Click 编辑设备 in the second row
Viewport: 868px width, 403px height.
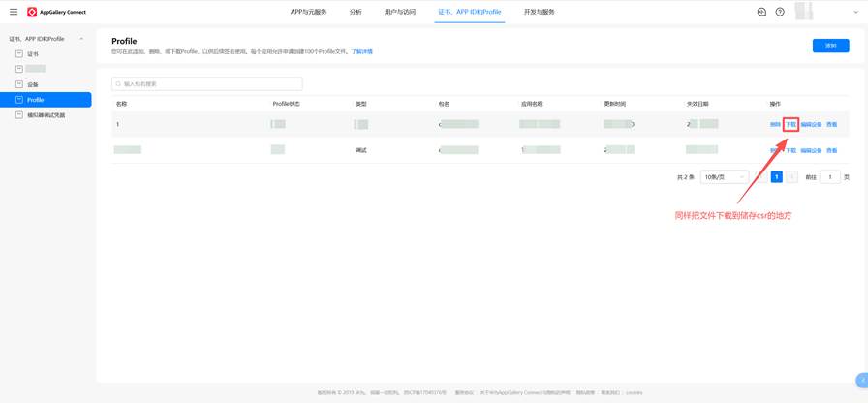coord(811,151)
